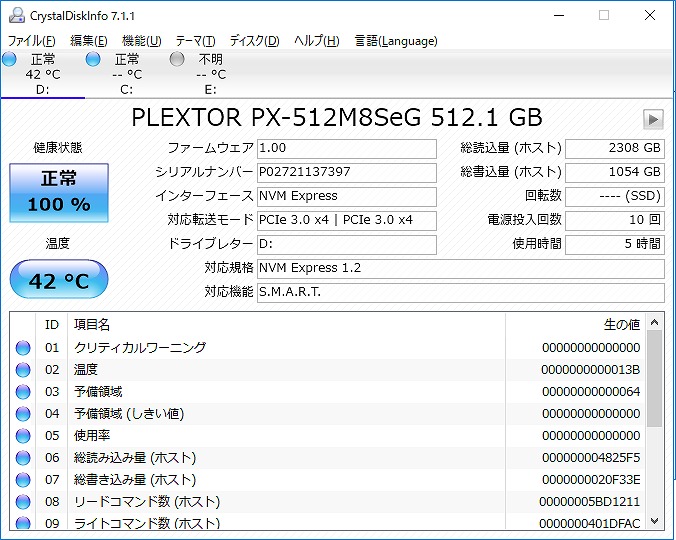Click the firmware field showing 1.00
Viewport: 676px width, 540px height.
click(347, 148)
